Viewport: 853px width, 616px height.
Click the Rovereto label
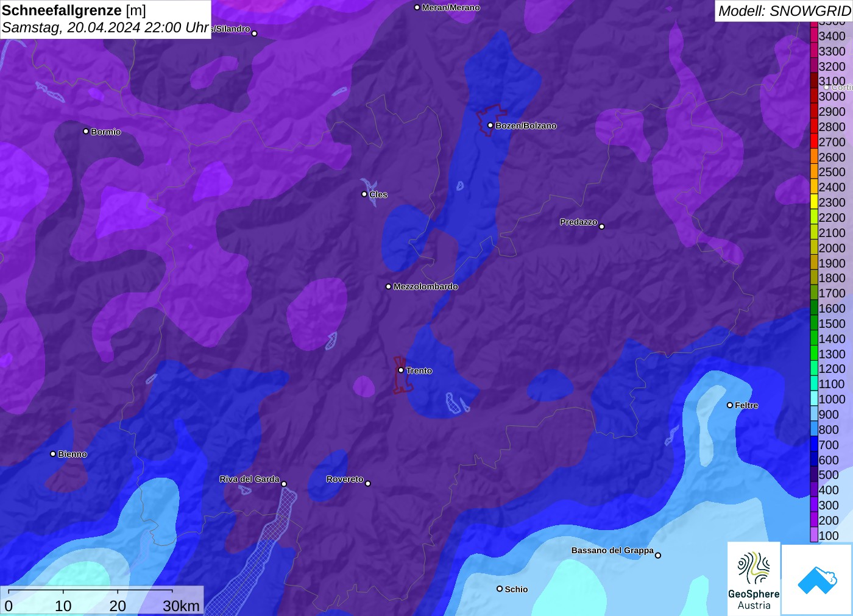coord(345,479)
